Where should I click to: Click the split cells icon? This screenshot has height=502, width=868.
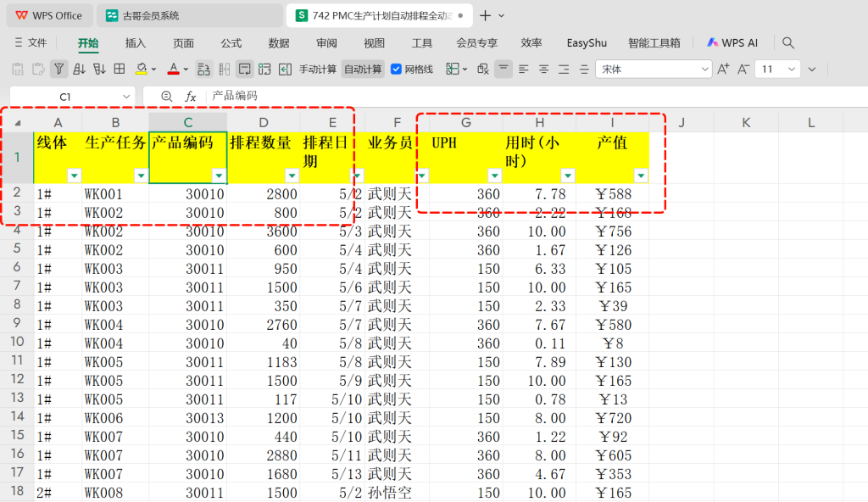224,70
